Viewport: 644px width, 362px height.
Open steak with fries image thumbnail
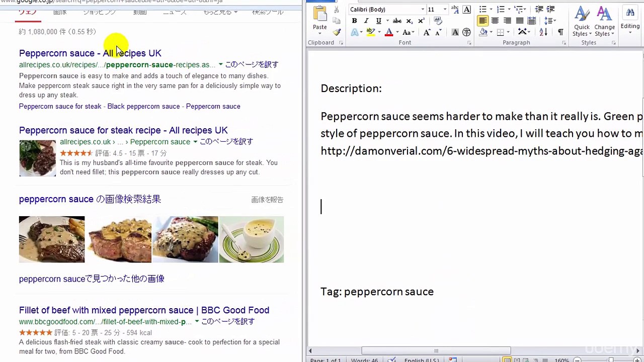click(x=52, y=239)
